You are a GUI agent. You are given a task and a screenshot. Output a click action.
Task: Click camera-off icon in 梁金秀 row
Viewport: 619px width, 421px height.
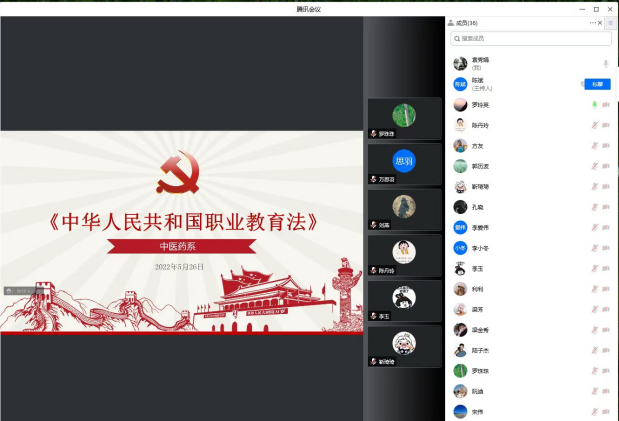pyautogui.click(x=606, y=330)
